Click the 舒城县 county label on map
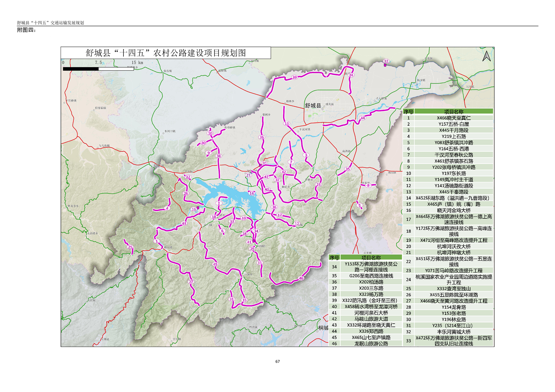 coord(313,105)
